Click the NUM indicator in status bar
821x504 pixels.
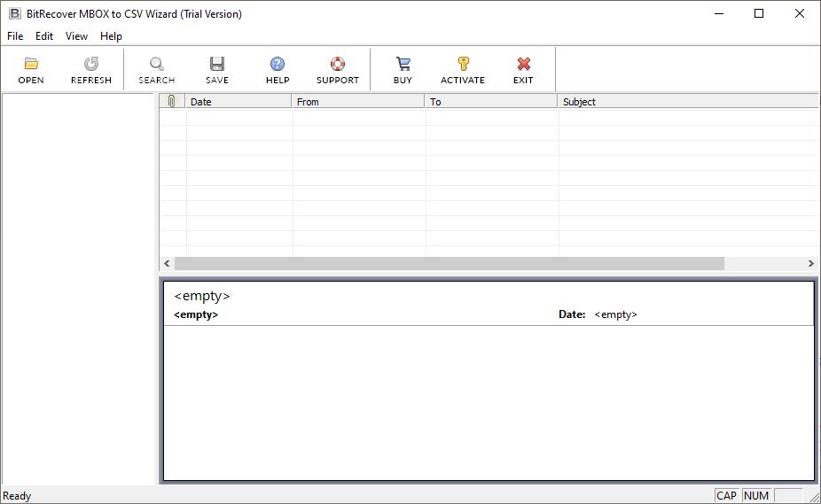(756, 496)
